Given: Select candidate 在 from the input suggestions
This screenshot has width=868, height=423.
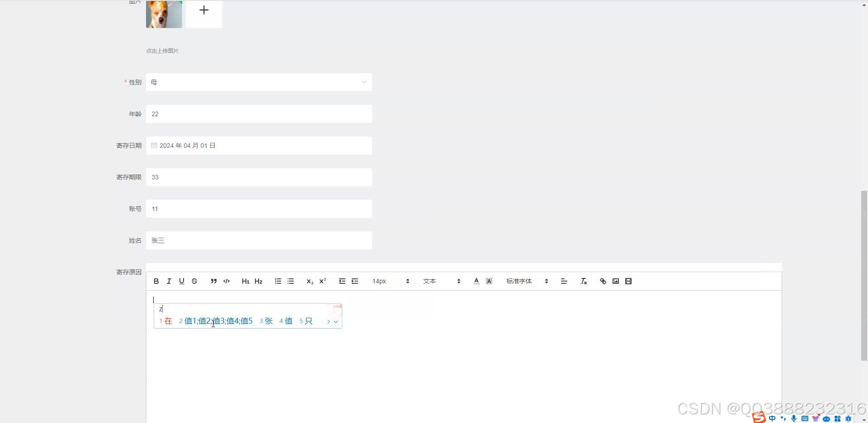Looking at the screenshot, I should point(168,321).
